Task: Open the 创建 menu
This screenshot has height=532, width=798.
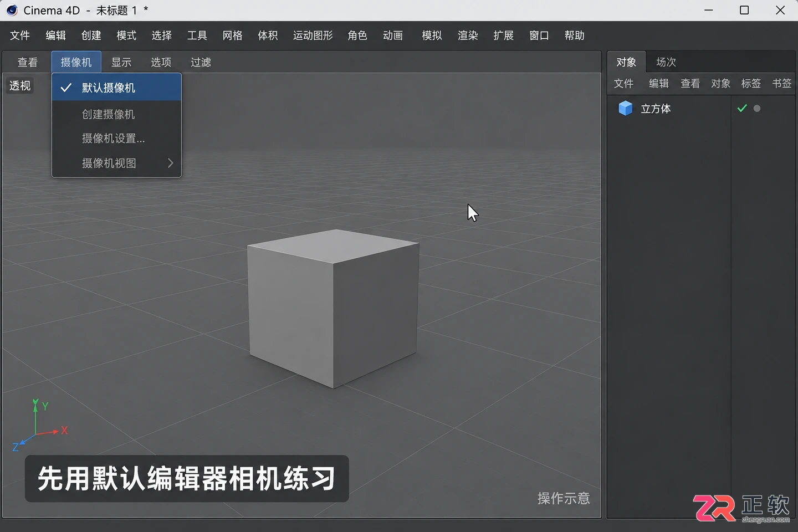Action: click(x=91, y=35)
